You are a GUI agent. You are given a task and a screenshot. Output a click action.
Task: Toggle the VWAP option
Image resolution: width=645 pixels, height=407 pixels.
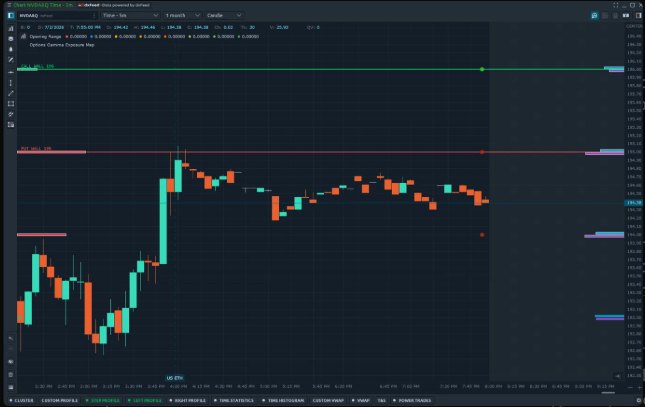(361, 400)
